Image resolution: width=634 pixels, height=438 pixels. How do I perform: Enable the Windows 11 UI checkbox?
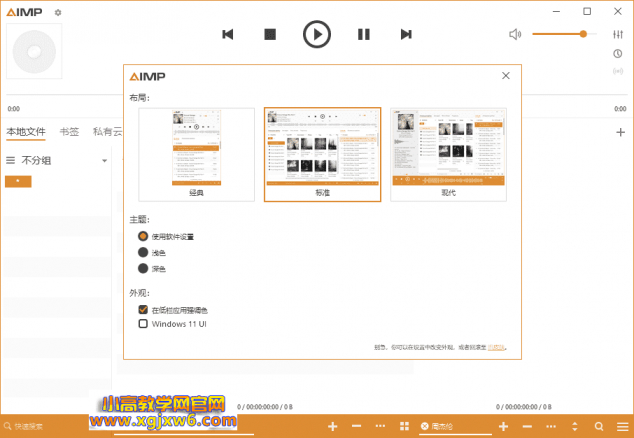[x=143, y=324]
